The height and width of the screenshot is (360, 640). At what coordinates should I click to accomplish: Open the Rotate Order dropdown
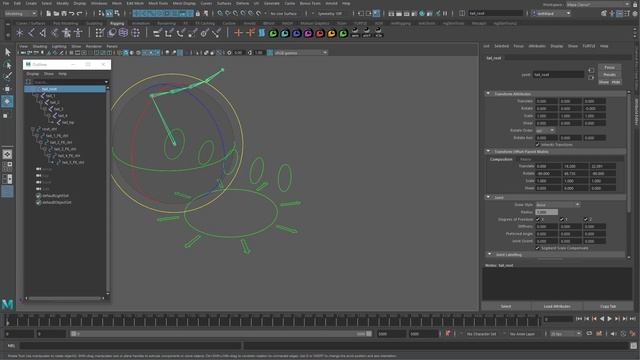coord(545,131)
